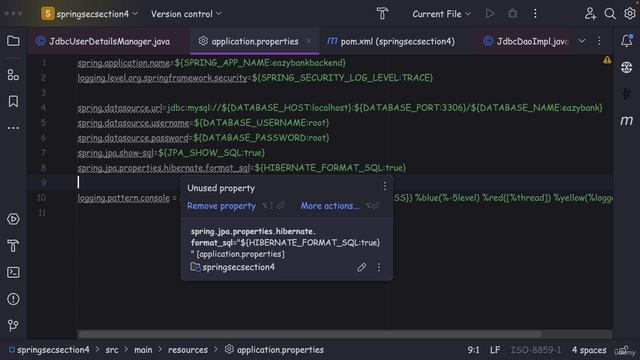Open IDE settings gear
Viewport: 640px width, 360px height.
click(629, 14)
